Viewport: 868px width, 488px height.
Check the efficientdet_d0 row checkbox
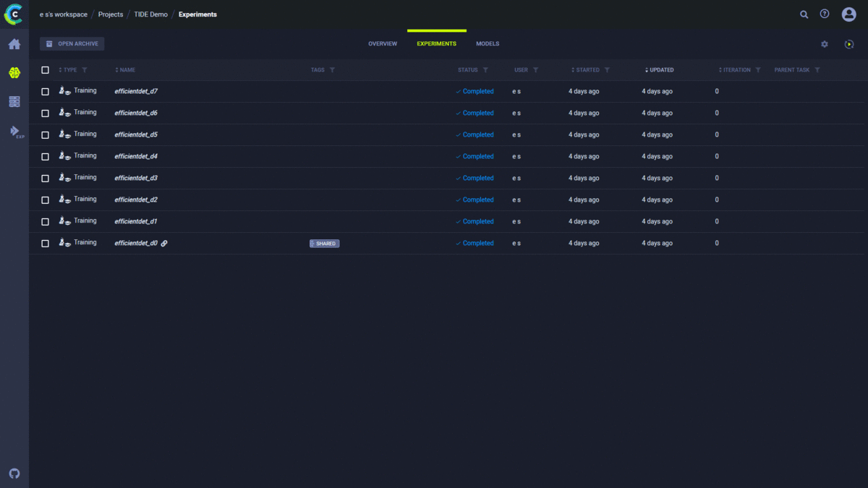point(45,244)
